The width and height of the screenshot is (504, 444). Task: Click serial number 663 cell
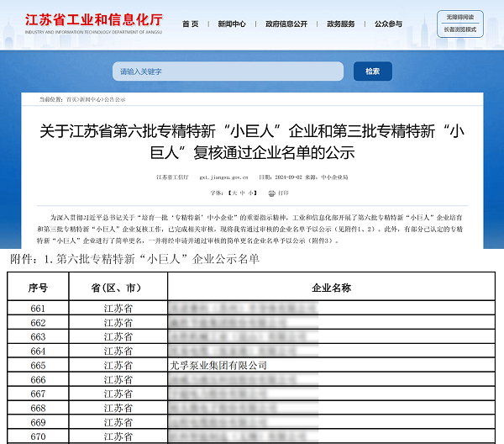38,336
